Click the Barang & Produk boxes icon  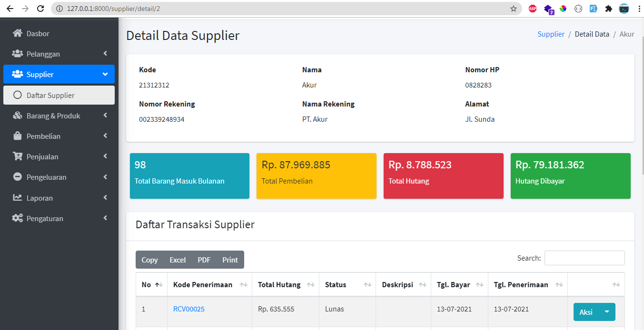[18, 116]
